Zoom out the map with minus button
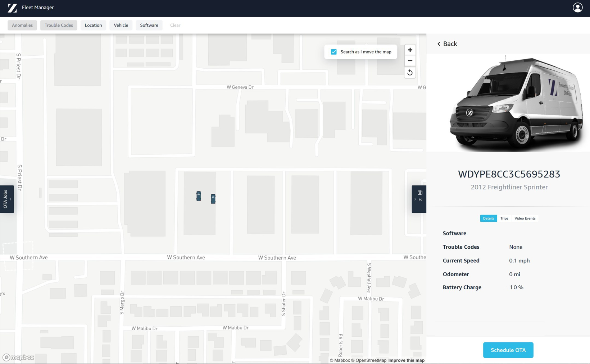This screenshot has width=590, height=364. click(410, 61)
